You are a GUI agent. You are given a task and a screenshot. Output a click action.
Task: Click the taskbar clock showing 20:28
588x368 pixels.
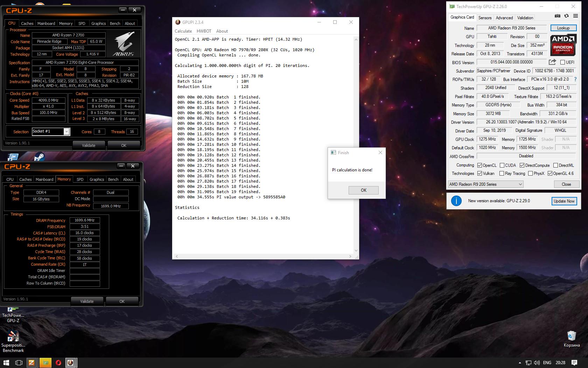pyautogui.click(x=560, y=363)
